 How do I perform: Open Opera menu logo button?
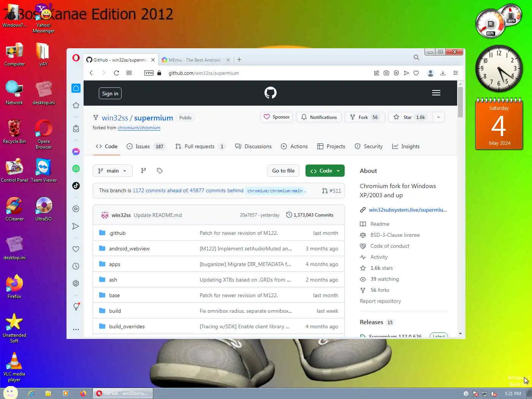[x=76, y=58]
